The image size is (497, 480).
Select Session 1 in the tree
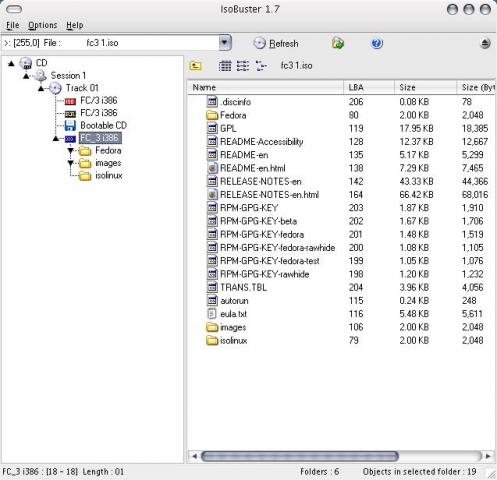tap(68, 76)
